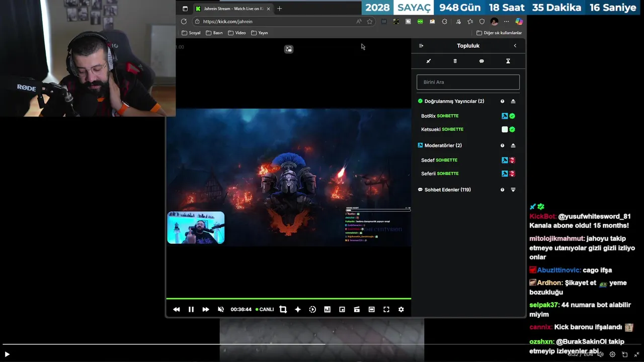Click Ketsueki's white square badge
Image resolution: width=644 pixels, height=362 pixels.
click(x=505, y=129)
